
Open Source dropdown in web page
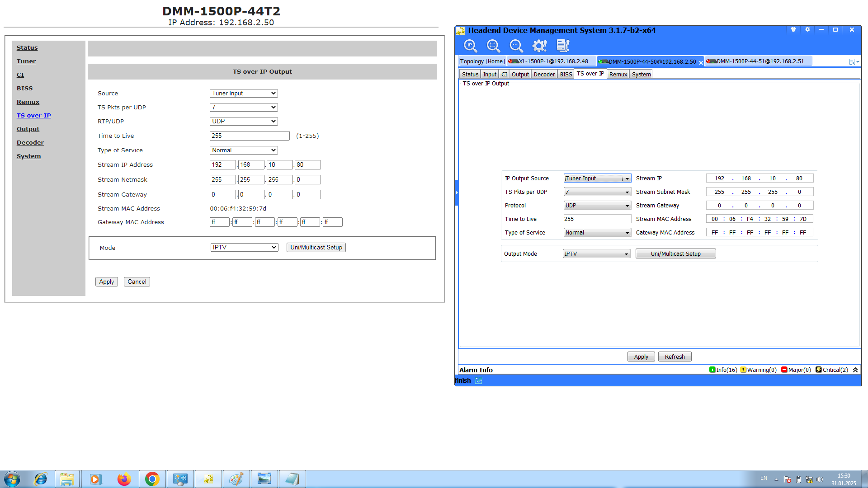pyautogui.click(x=244, y=94)
